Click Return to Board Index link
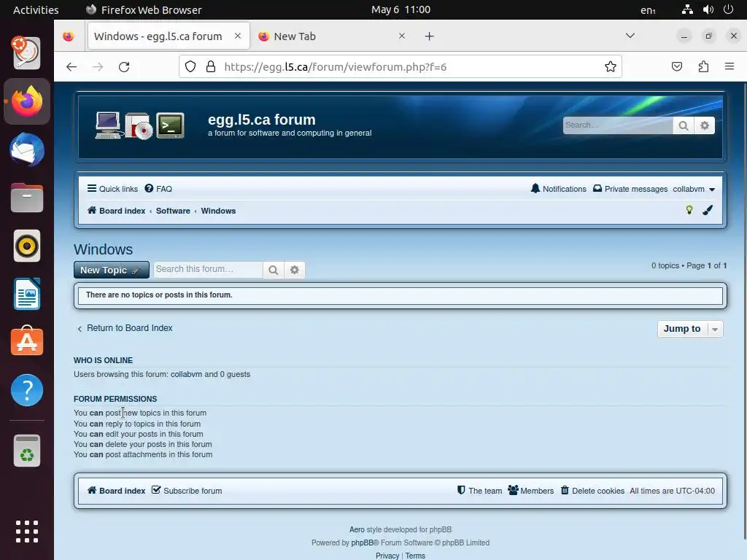 (125, 327)
